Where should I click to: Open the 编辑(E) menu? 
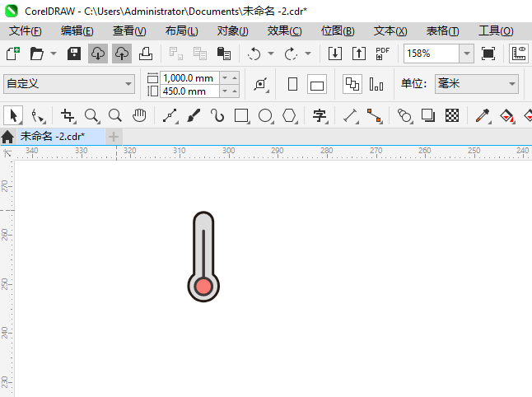[77, 31]
